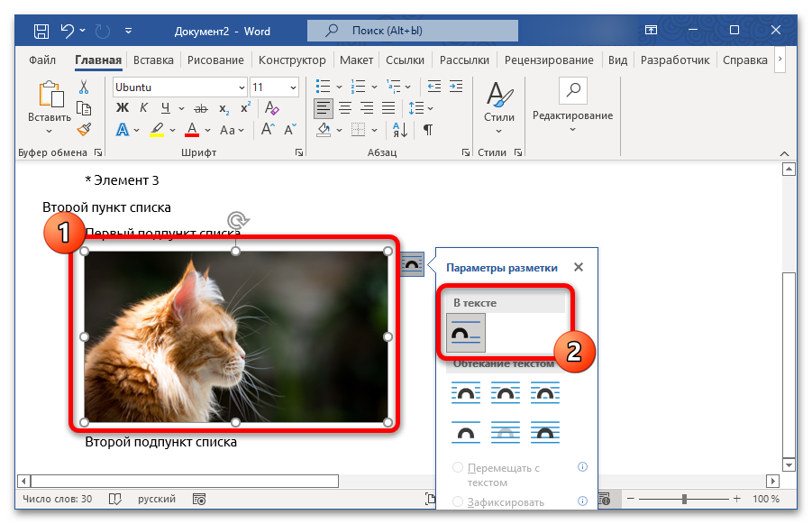This screenshot has width=812, height=524.
Task: Open the undo history dropdown arrow
Action: click(x=83, y=31)
